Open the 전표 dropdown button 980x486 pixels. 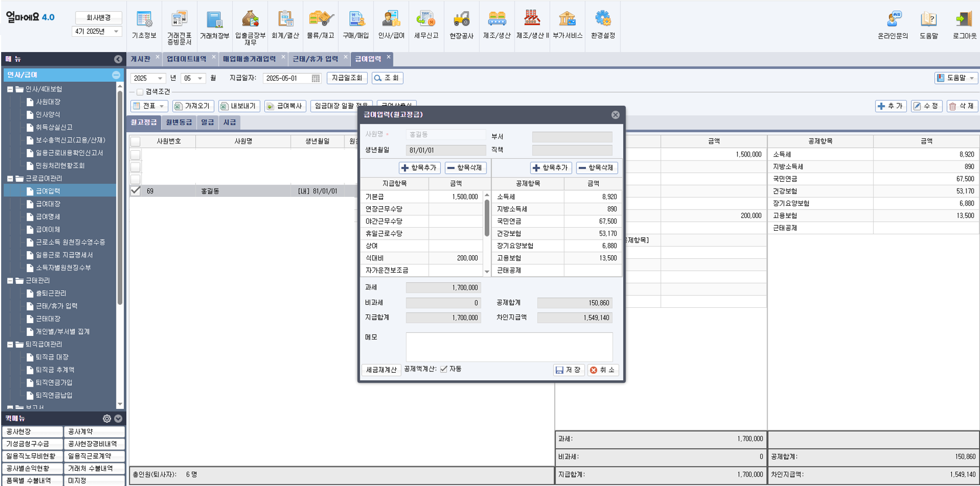point(149,106)
